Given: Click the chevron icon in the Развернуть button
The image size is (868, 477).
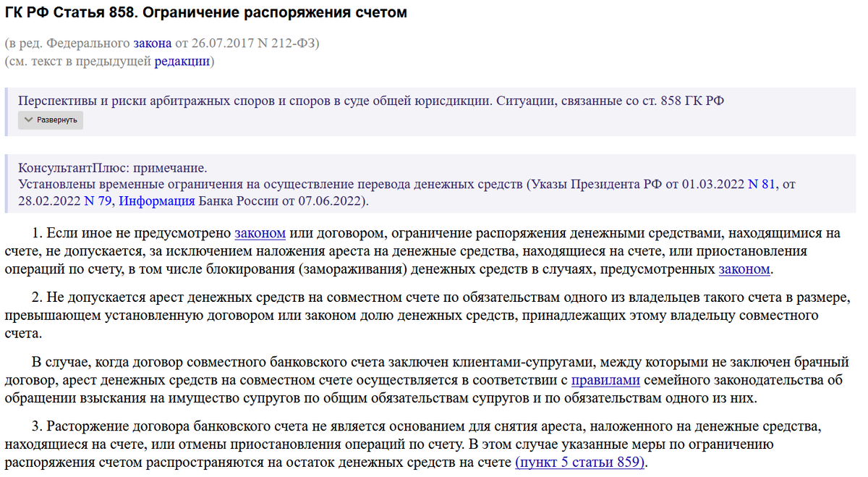Looking at the screenshot, I should pos(29,120).
